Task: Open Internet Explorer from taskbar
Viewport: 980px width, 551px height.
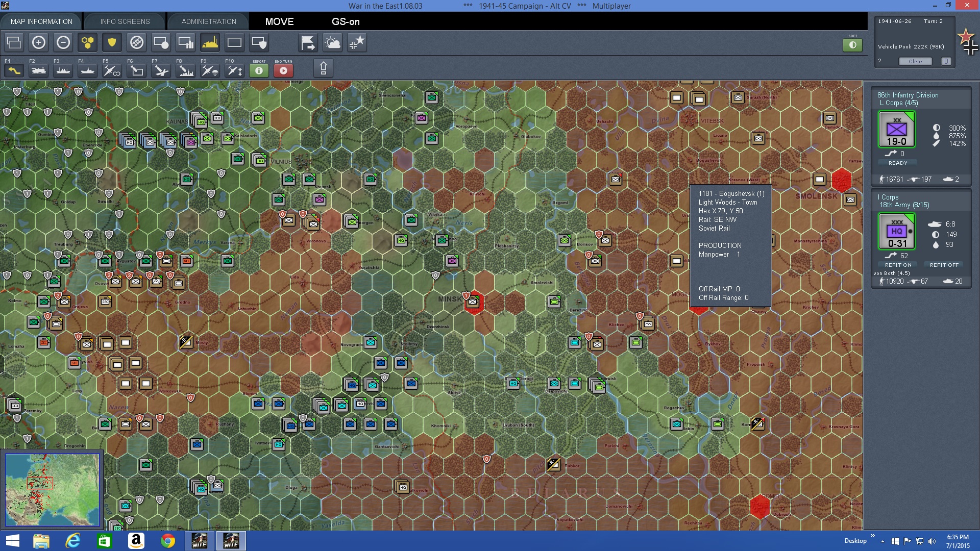Action: click(x=73, y=541)
